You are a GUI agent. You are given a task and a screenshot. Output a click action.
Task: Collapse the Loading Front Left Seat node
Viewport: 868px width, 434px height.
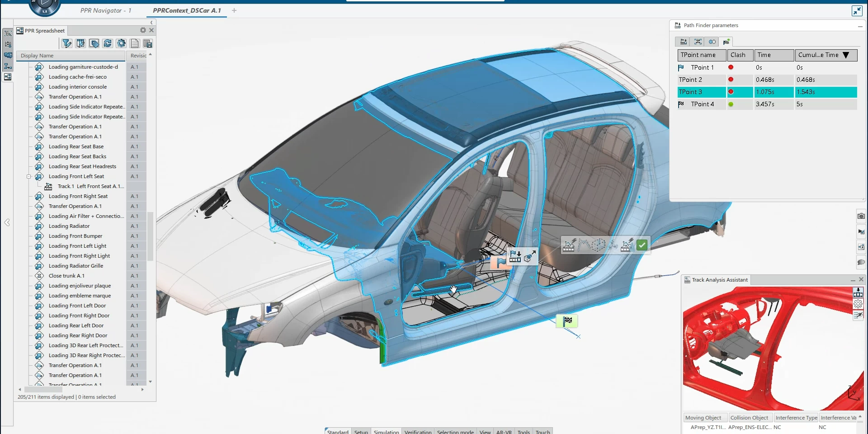pyautogui.click(x=28, y=177)
